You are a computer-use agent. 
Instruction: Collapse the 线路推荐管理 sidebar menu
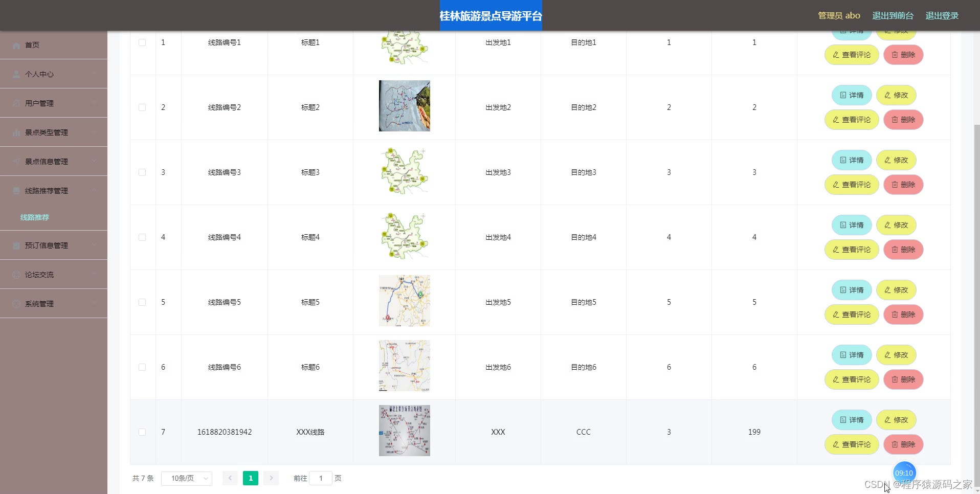click(54, 191)
